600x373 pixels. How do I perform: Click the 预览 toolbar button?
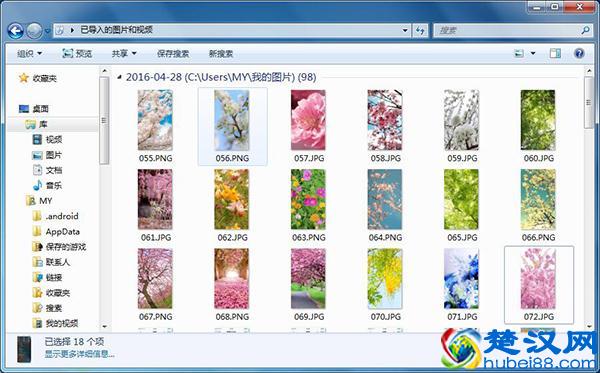[77, 54]
